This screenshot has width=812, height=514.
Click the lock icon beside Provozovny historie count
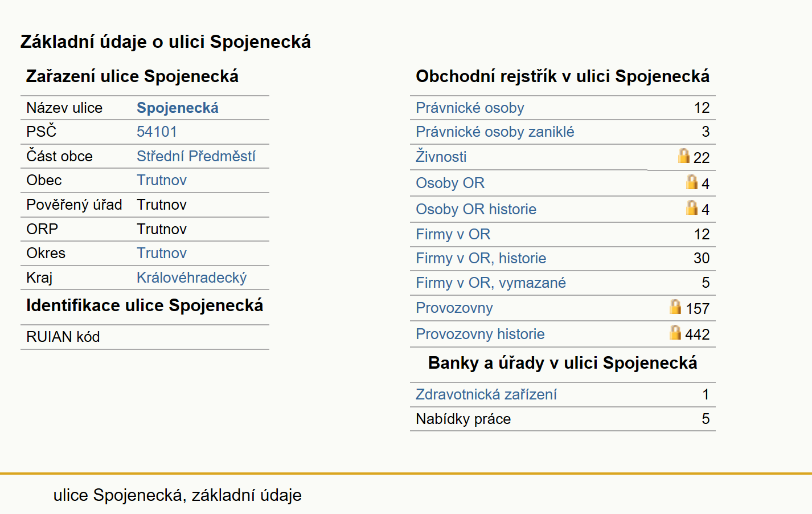click(x=675, y=332)
